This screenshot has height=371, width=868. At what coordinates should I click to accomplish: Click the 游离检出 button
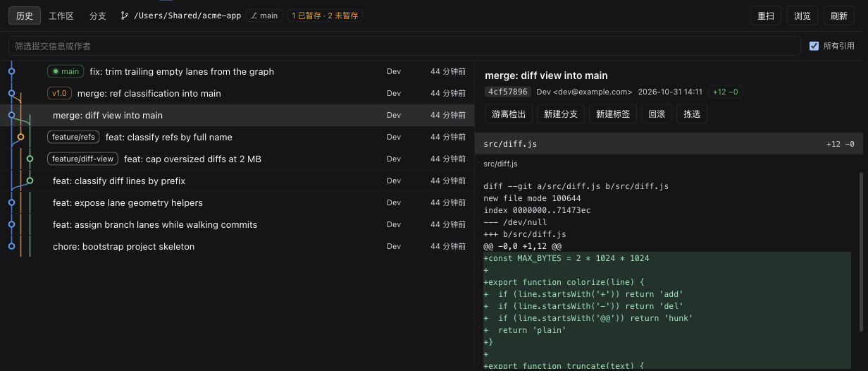(509, 114)
